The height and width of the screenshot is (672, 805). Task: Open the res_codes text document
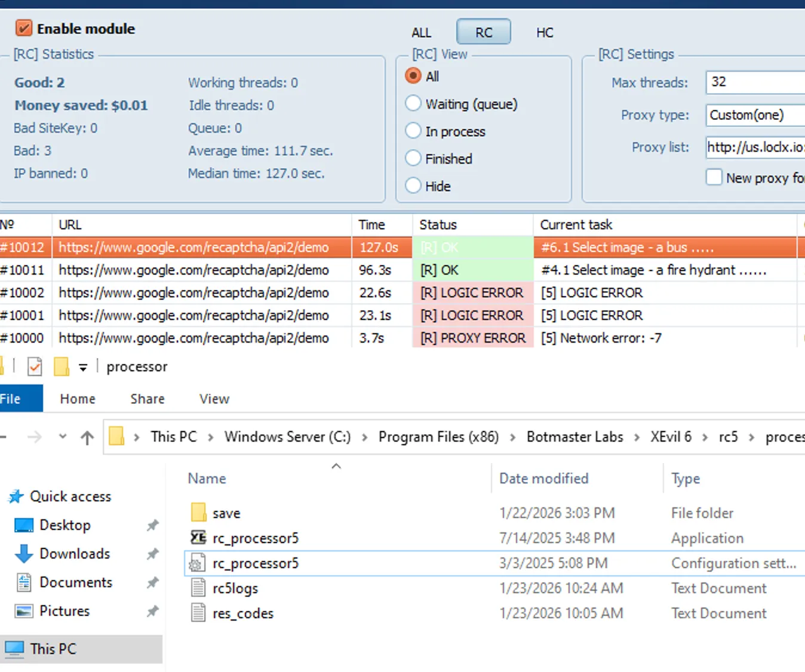coord(243,613)
